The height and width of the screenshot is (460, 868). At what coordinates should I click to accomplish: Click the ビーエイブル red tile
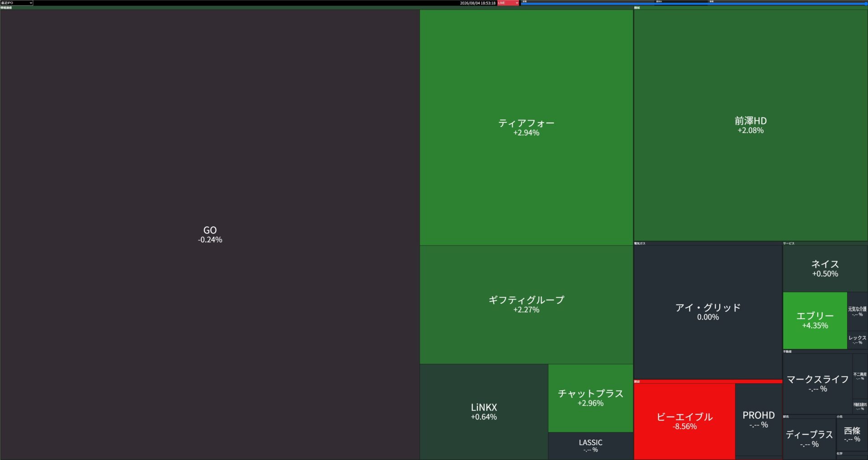(684, 421)
